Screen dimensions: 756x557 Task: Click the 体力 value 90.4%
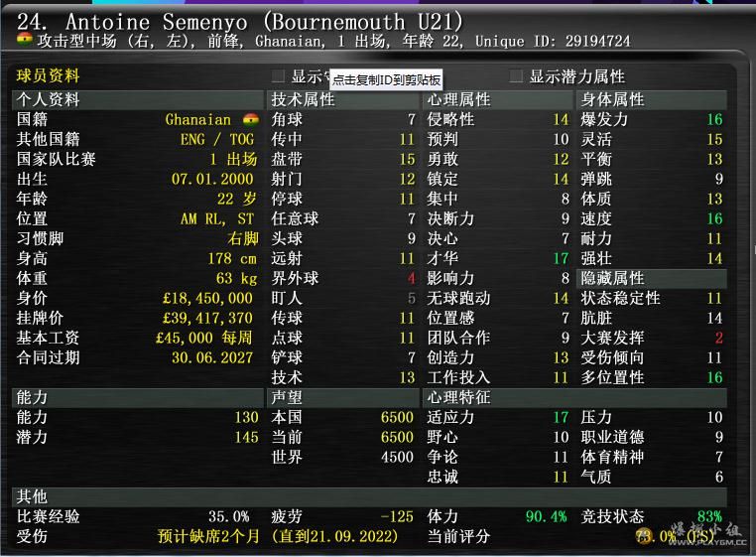547,516
